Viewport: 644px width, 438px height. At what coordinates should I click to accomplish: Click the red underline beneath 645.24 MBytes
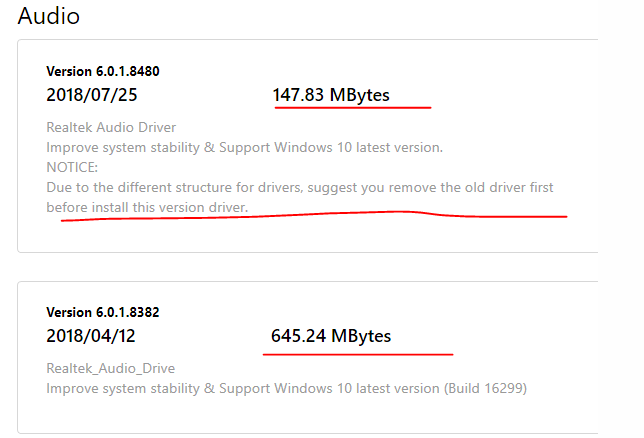pos(358,354)
